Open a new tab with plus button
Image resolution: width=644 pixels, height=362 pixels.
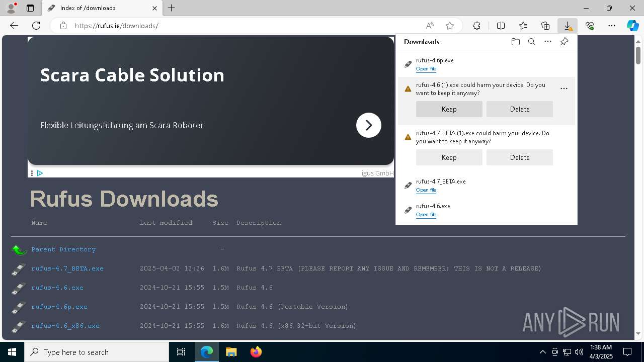pos(172,8)
